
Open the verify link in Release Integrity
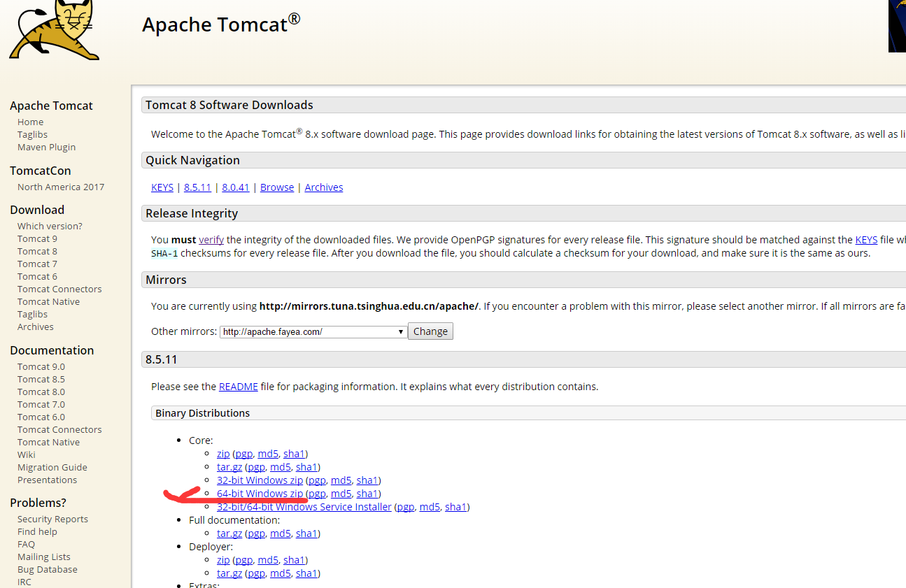pos(211,240)
